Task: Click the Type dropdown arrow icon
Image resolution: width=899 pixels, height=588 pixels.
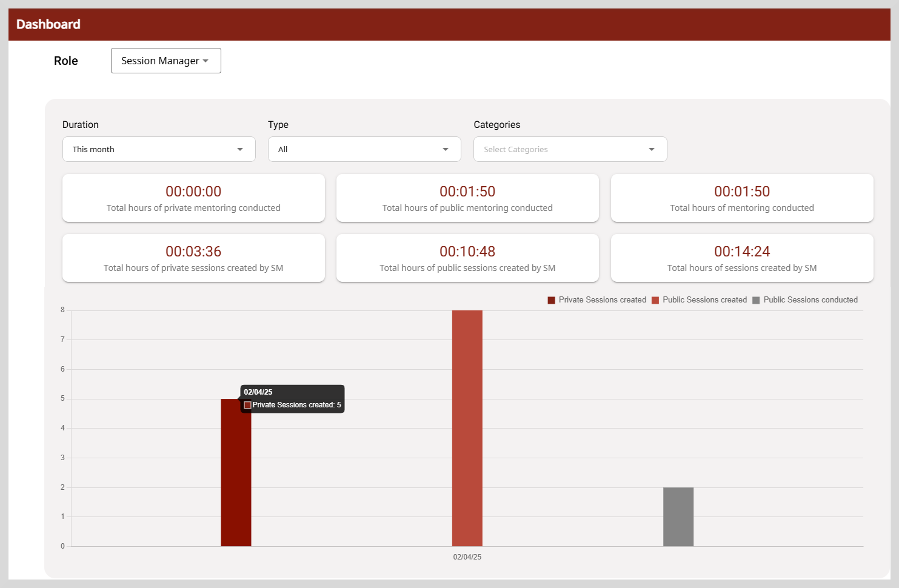Action: [446, 149]
